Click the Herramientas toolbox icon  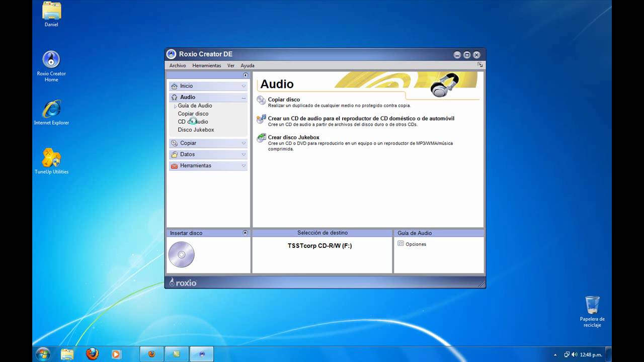click(x=174, y=165)
